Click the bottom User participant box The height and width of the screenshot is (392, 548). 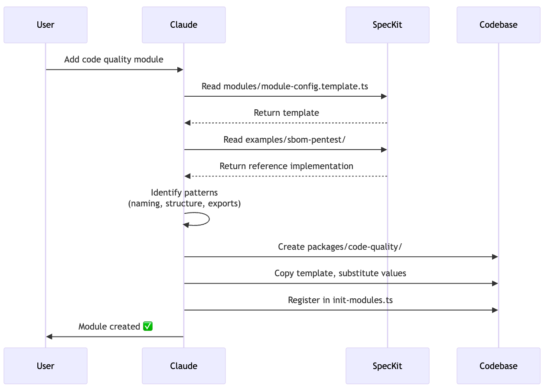click(x=46, y=366)
